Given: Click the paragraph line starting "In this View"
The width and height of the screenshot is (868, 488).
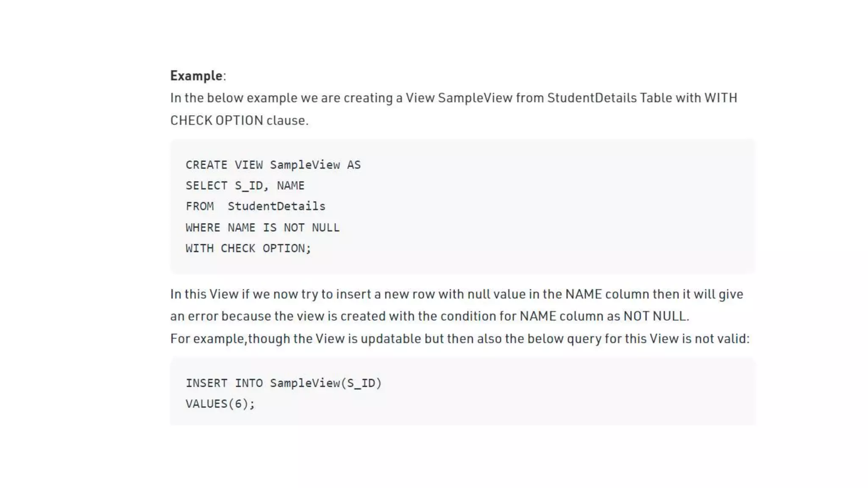Looking at the screenshot, I should click(456, 294).
